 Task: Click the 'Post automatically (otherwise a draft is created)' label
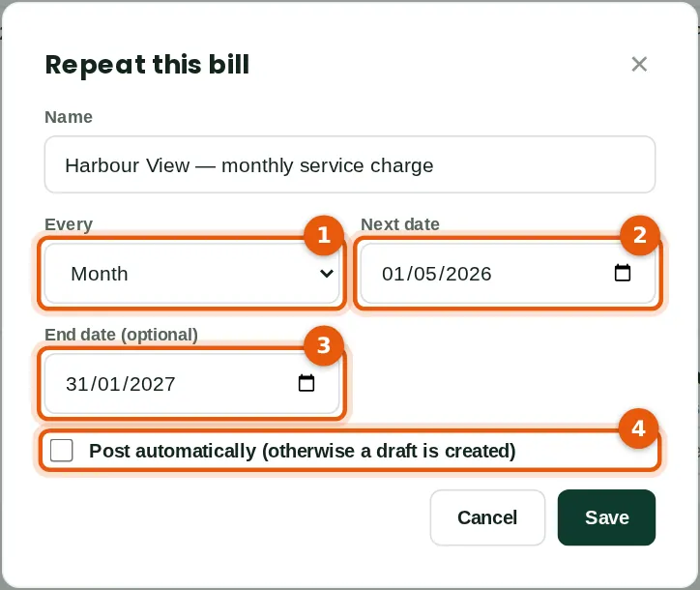pyautogui.click(x=303, y=451)
